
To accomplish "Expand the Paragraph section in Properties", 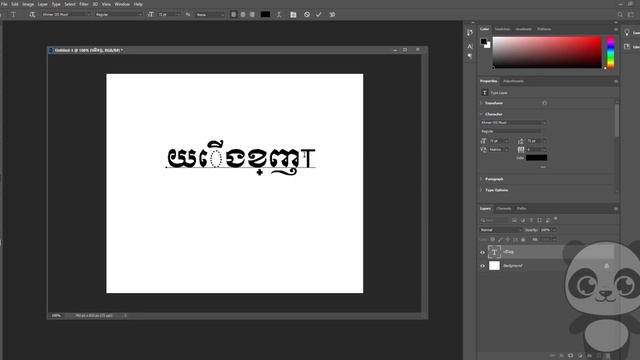I will [482, 179].
